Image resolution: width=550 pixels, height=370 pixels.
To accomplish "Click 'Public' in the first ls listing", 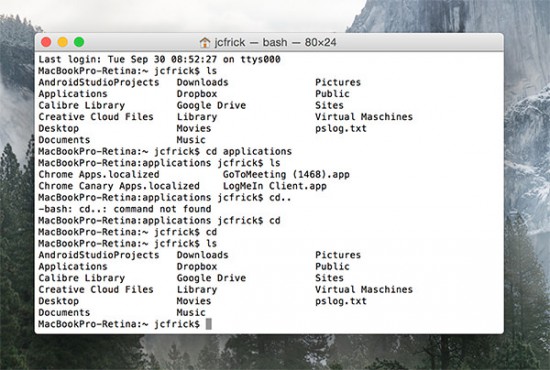I will 332,94.
